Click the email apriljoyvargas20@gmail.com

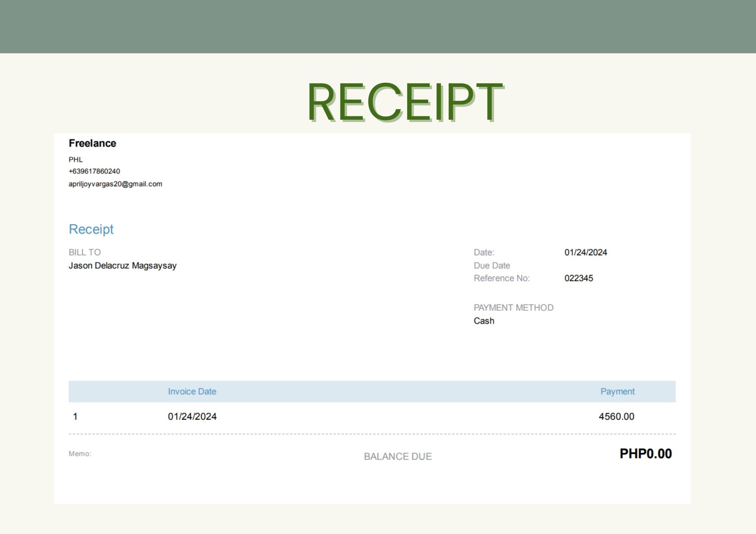[115, 184]
